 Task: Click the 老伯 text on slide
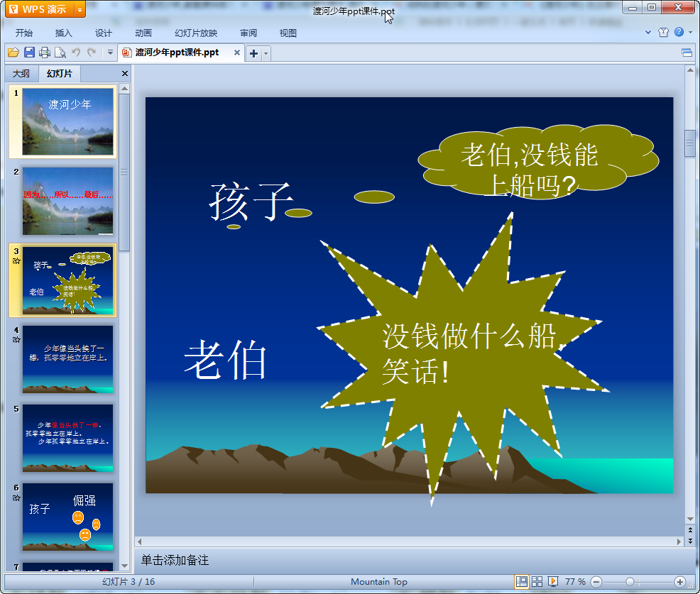pos(225,359)
